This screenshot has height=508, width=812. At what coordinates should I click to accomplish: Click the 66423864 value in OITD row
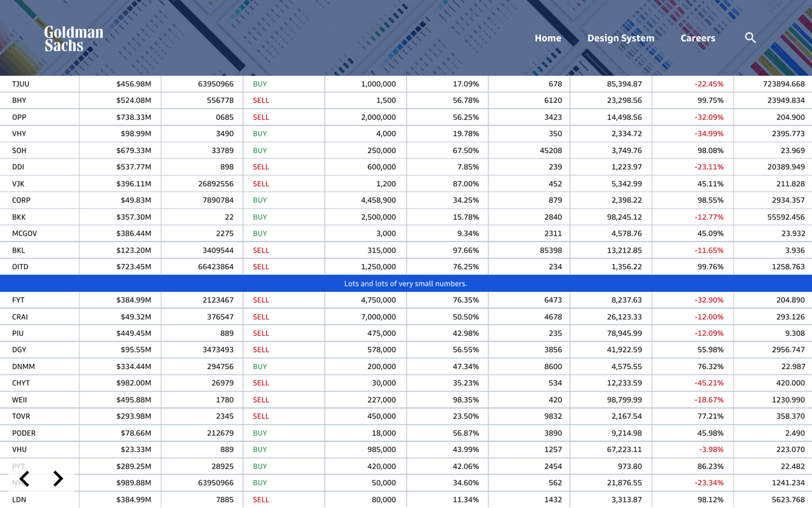pyautogui.click(x=216, y=267)
